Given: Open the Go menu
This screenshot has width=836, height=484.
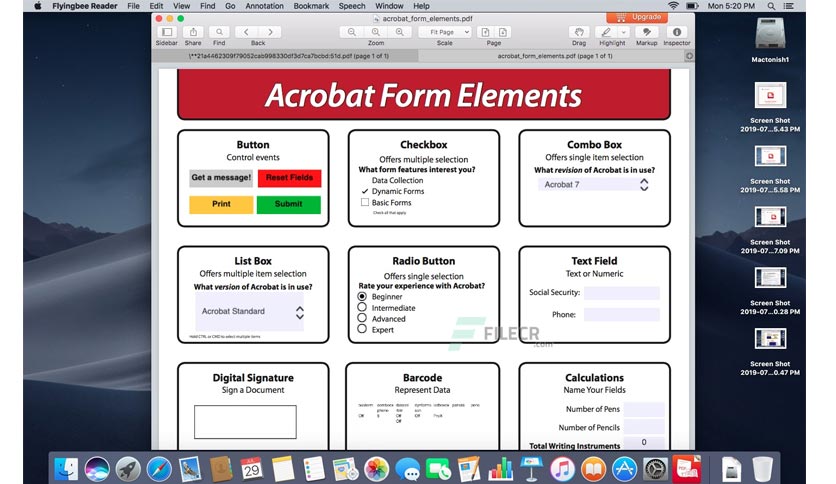Looking at the screenshot, I should point(230,6).
